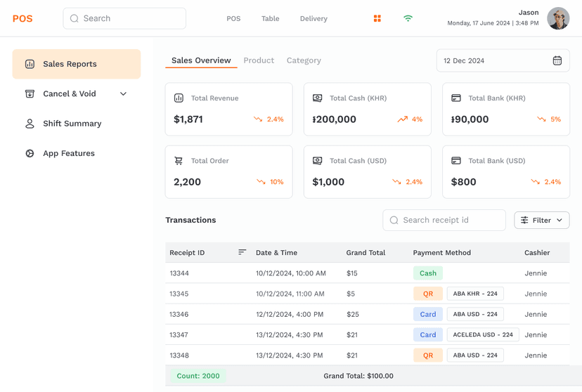Click the Search receipt id field
Screen dimensions: 582x392
(x=444, y=221)
